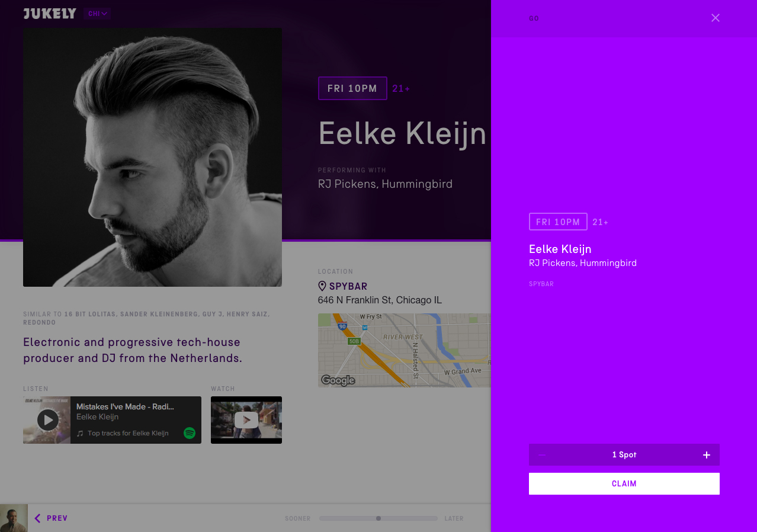This screenshot has width=757, height=532.
Task: Open the CHI city dropdown
Action: coord(98,14)
